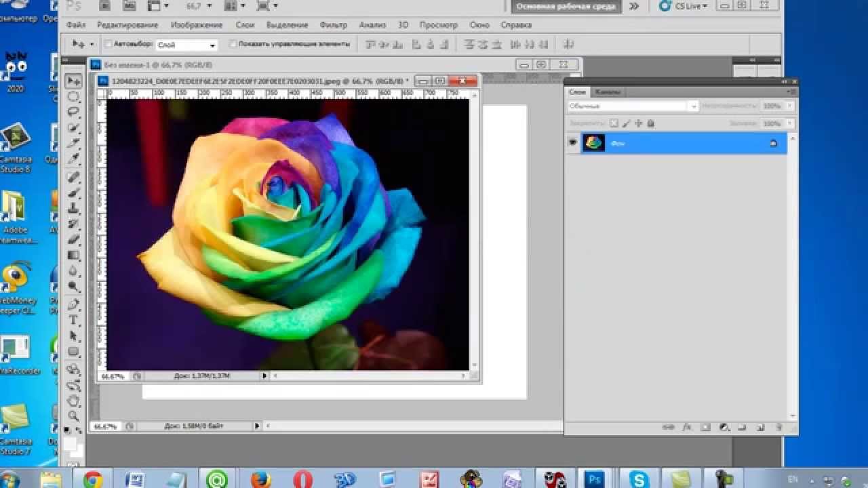Pick the Quick Selection tool
Viewport: 868px width, 488px height.
coord(73,128)
